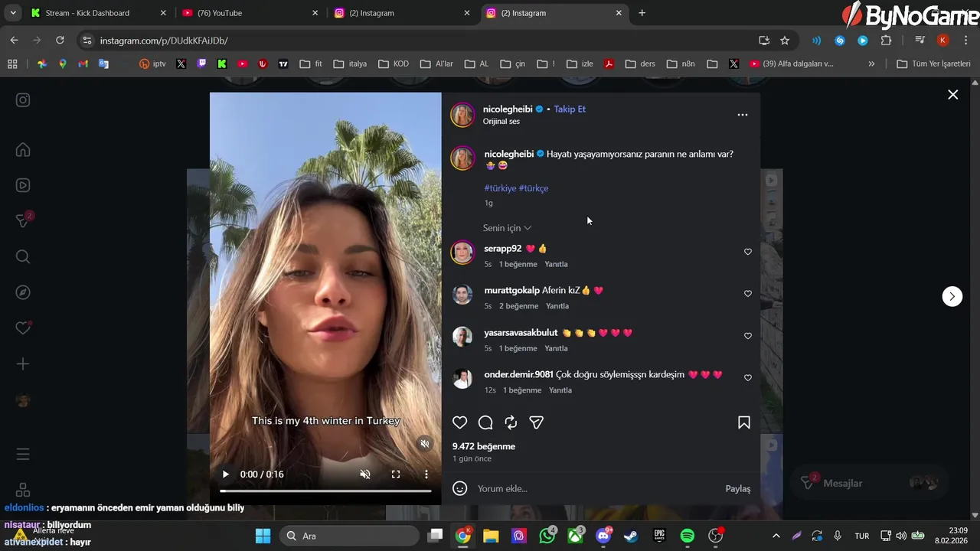Screen dimensions: 980x551
Task: Click the taskbar Ara search box
Action: 349,536
